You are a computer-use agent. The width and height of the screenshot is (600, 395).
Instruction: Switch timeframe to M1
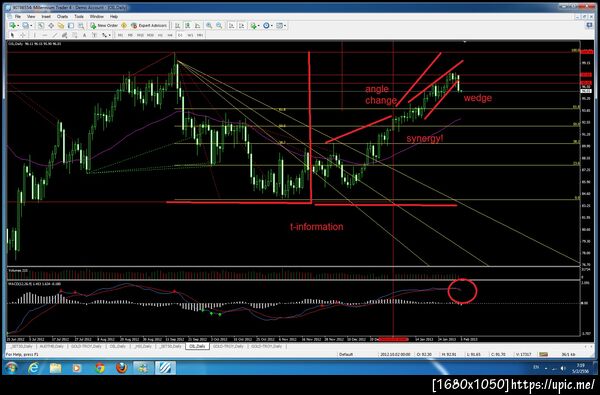[120, 35]
